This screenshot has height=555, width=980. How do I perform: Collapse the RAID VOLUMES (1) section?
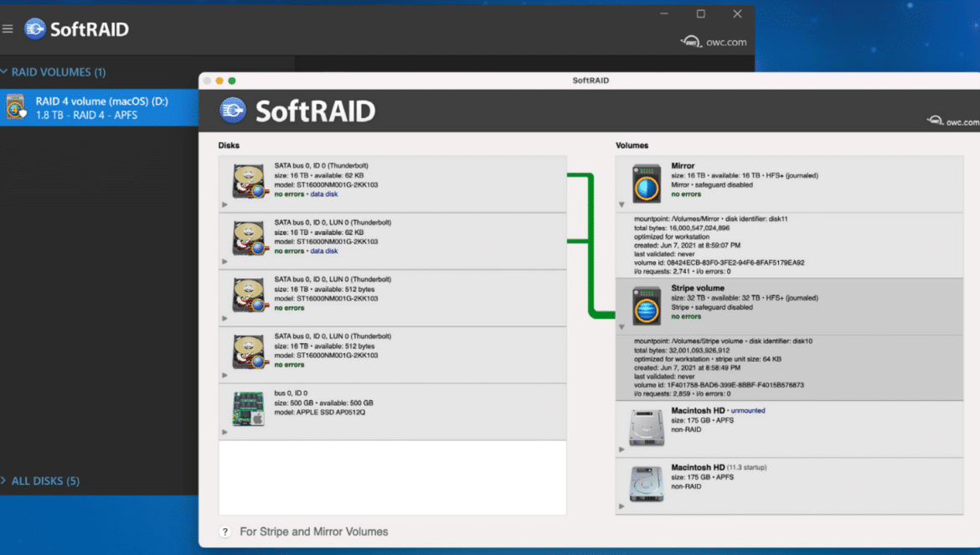pyautogui.click(x=3, y=72)
